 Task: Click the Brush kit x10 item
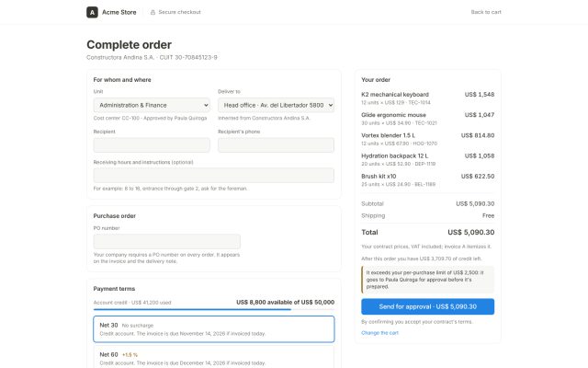coord(427,180)
